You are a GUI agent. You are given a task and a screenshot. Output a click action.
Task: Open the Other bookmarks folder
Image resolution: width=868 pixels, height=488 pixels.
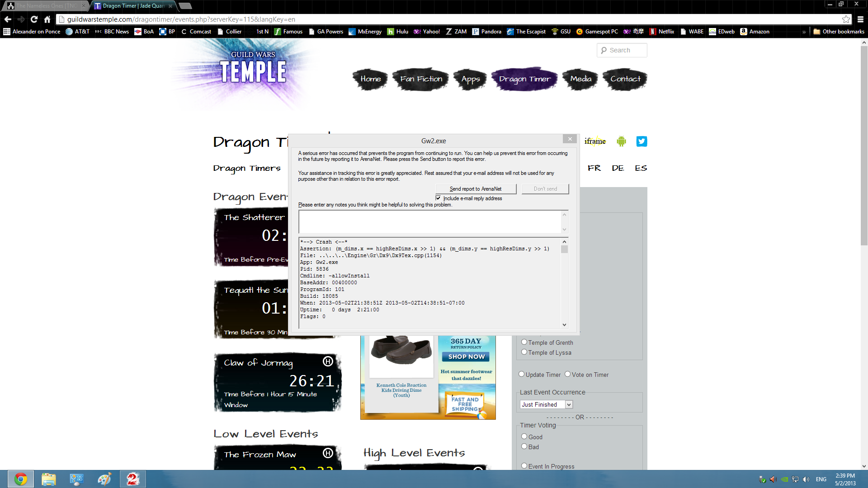tap(839, 32)
